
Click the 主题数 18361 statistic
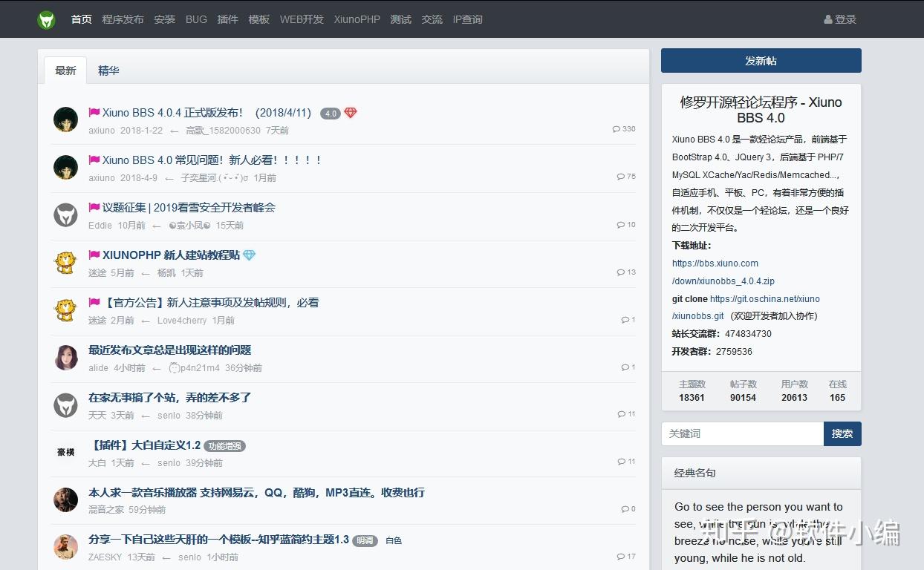(x=692, y=391)
